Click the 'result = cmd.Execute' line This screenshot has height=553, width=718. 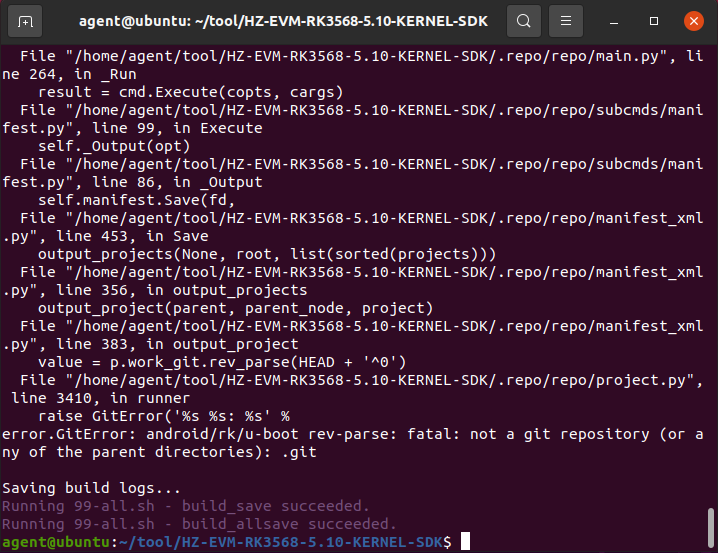190,92
